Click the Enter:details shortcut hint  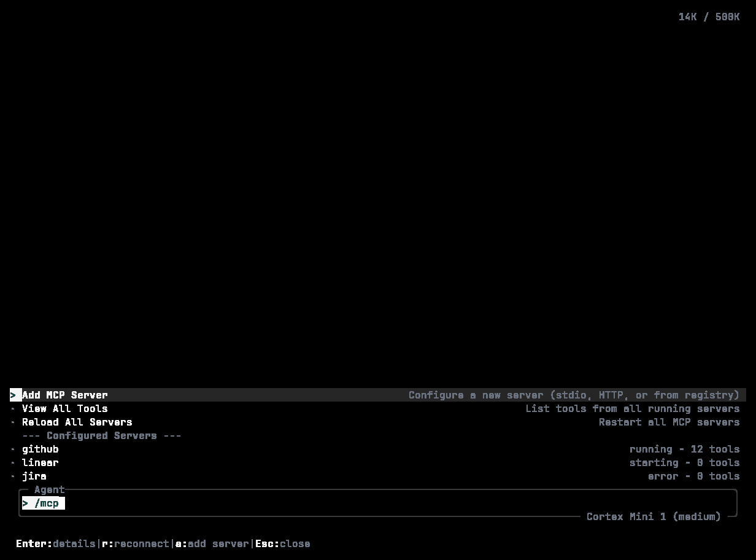click(x=56, y=543)
